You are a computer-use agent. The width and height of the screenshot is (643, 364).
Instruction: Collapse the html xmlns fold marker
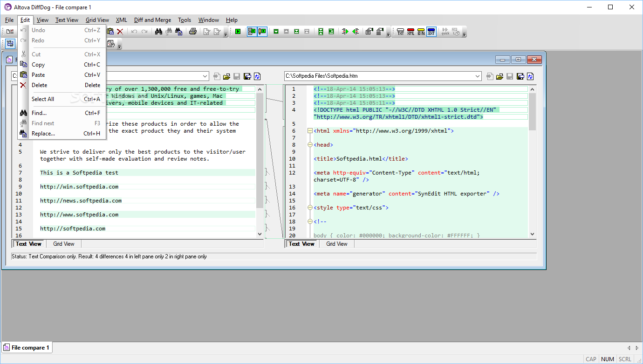310,131
